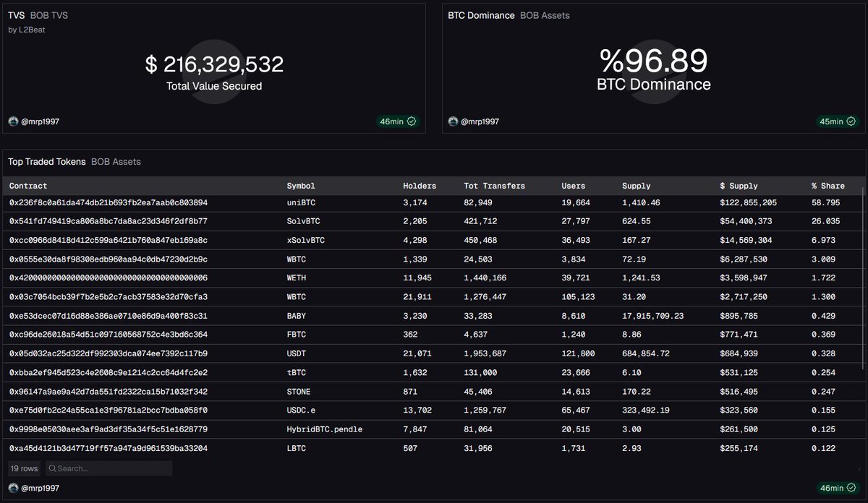Select the 14,613 users value for STONE
The image size is (868, 503).
coord(576,391)
